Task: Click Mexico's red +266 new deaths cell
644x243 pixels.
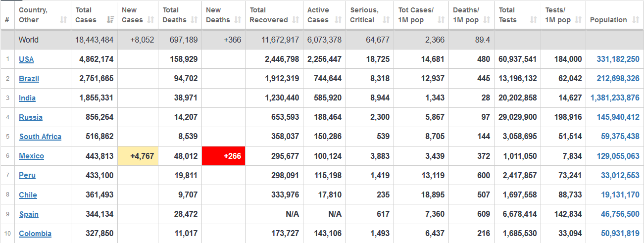Action: (x=224, y=156)
